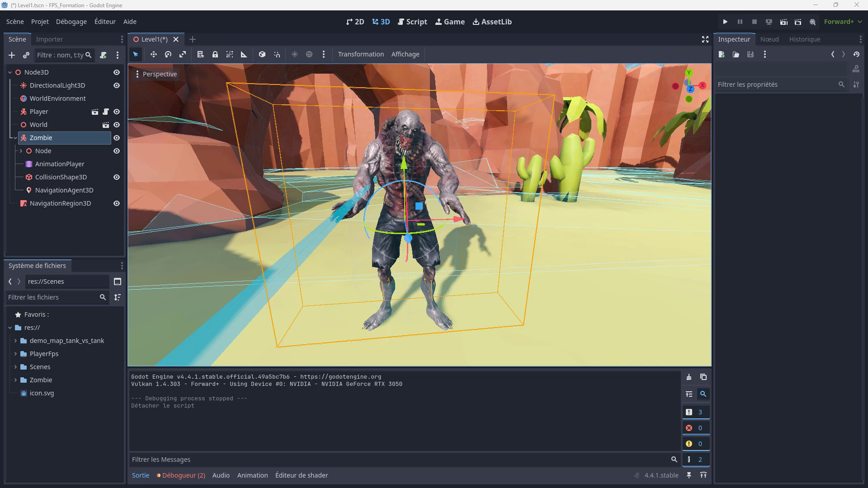868x488 pixels.
Task: Toggle split mode in FileSystem dock
Action: [118, 282]
